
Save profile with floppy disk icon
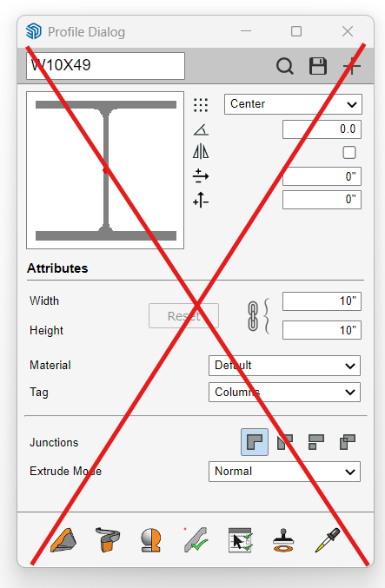(318, 66)
